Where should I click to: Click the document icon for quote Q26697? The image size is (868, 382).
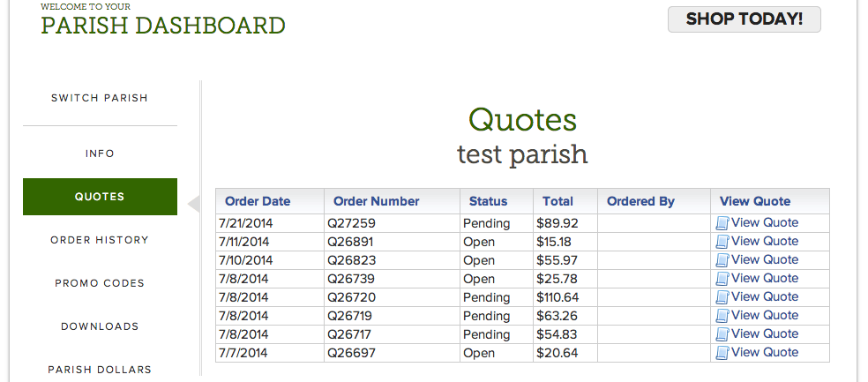point(722,353)
